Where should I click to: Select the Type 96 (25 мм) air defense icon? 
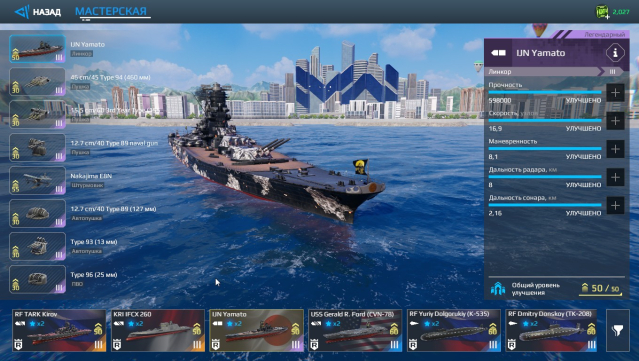[37, 280]
